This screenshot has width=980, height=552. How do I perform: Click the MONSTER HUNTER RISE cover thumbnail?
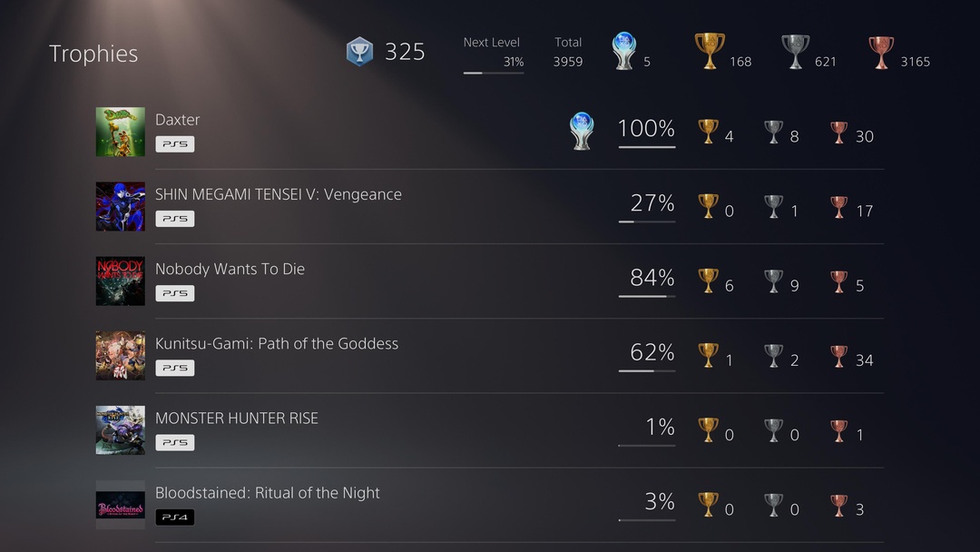point(121,430)
